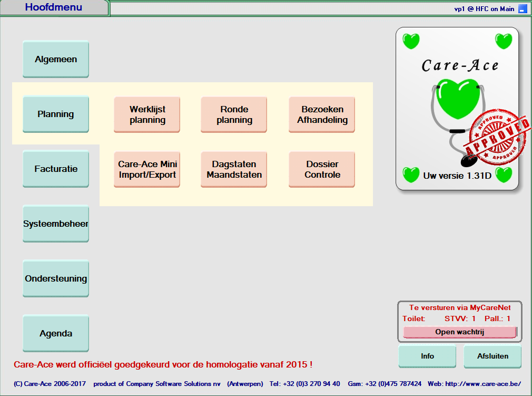The height and width of the screenshot is (396, 532).
Task: Click the red APPROVED stamp
Action: [499, 134]
